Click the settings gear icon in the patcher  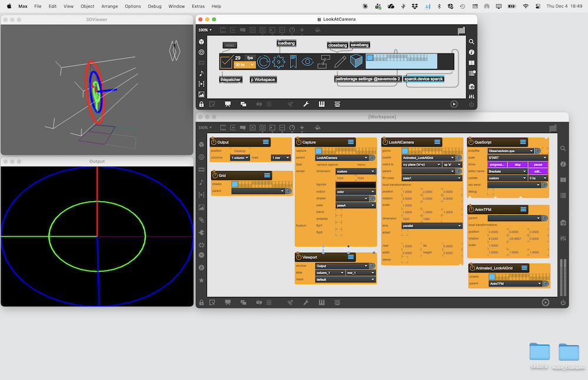point(279,61)
